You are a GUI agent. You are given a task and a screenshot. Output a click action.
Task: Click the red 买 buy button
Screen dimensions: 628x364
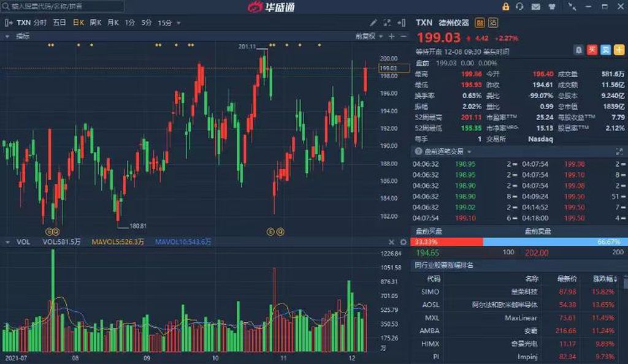(x=592, y=50)
